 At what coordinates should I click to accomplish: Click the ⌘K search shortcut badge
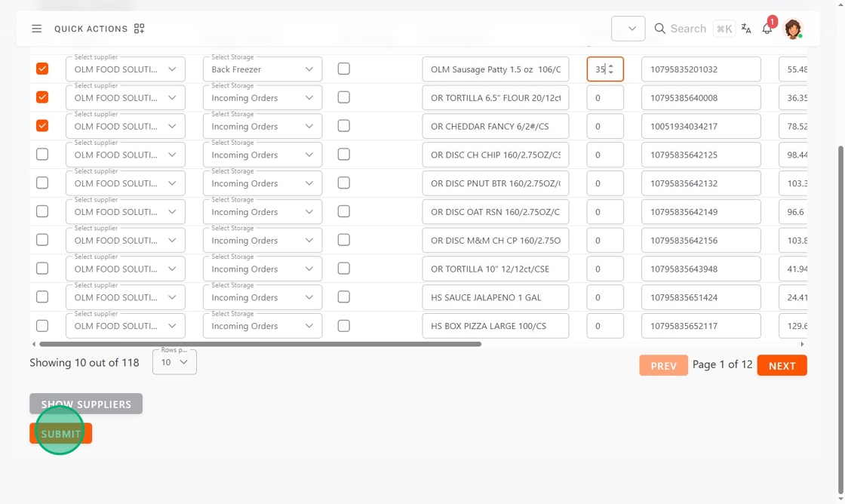[724, 29]
